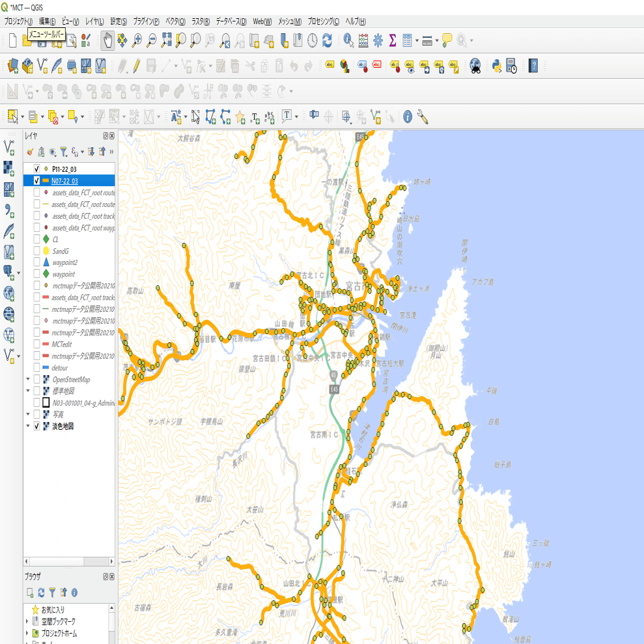Click the Zoom Full extent icon
Image resolution: width=644 pixels, height=644 pixels.
click(x=166, y=40)
